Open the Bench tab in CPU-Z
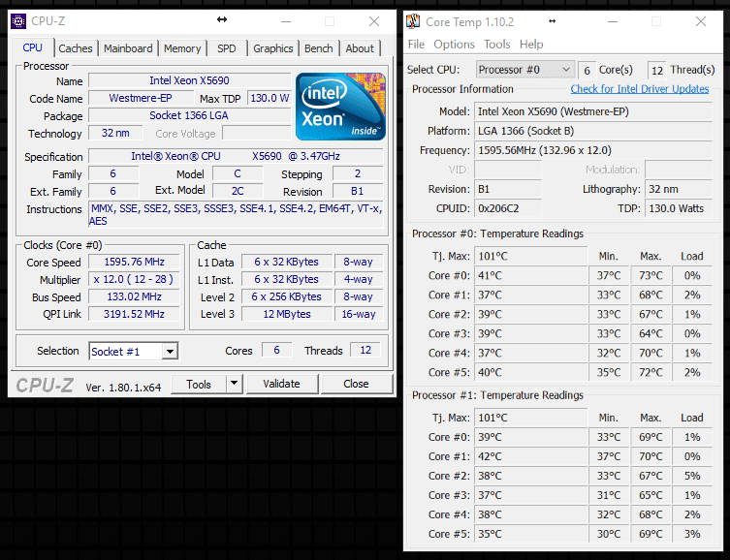Image resolution: width=730 pixels, height=560 pixels. pyautogui.click(x=318, y=48)
